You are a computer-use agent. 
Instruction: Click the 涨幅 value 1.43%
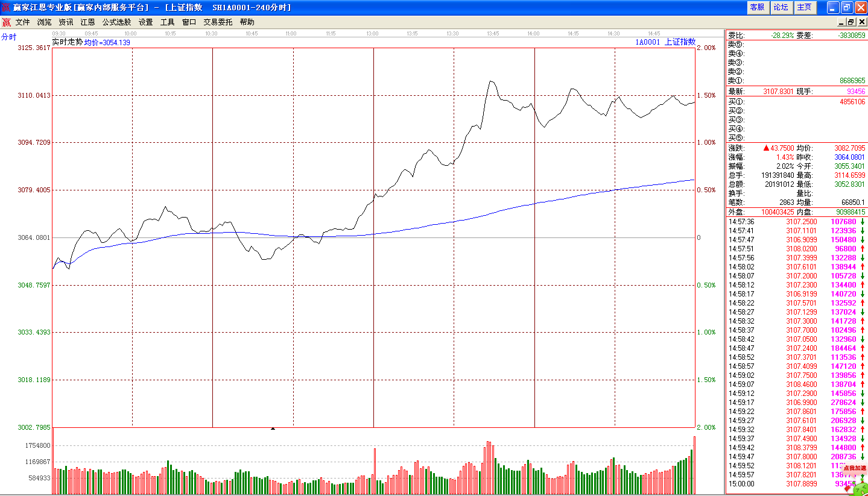click(785, 157)
